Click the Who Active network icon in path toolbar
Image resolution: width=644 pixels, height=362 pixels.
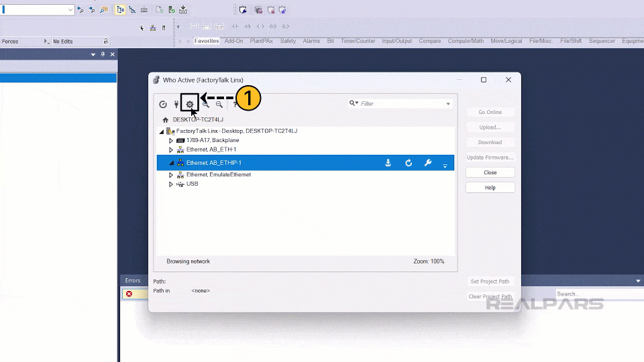153,28
